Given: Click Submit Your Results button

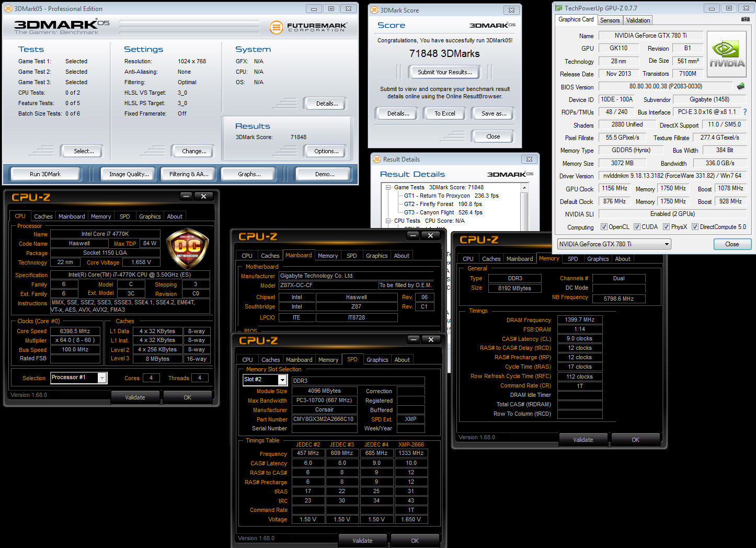Looking at the screenshot, I should point(444,72).
